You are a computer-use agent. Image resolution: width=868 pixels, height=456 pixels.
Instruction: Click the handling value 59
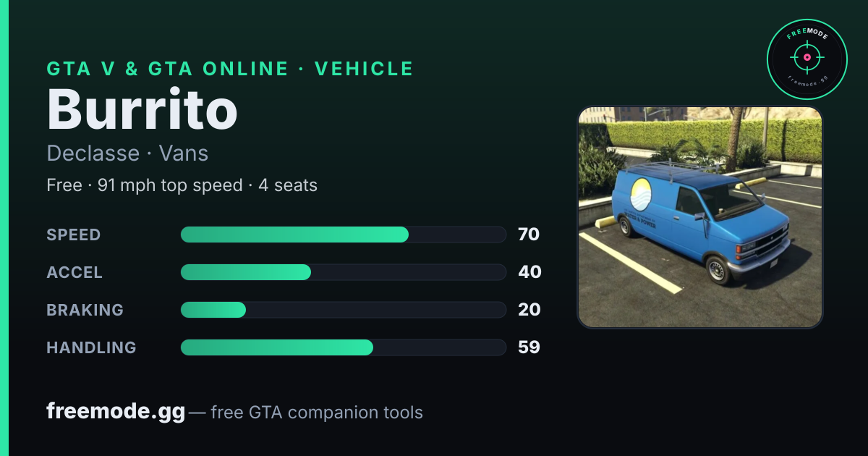pos(529,347)
